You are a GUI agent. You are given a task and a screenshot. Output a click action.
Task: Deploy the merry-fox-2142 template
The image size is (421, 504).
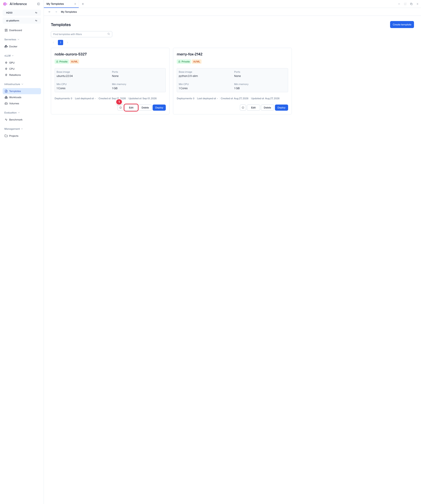(x=282, y=108)
